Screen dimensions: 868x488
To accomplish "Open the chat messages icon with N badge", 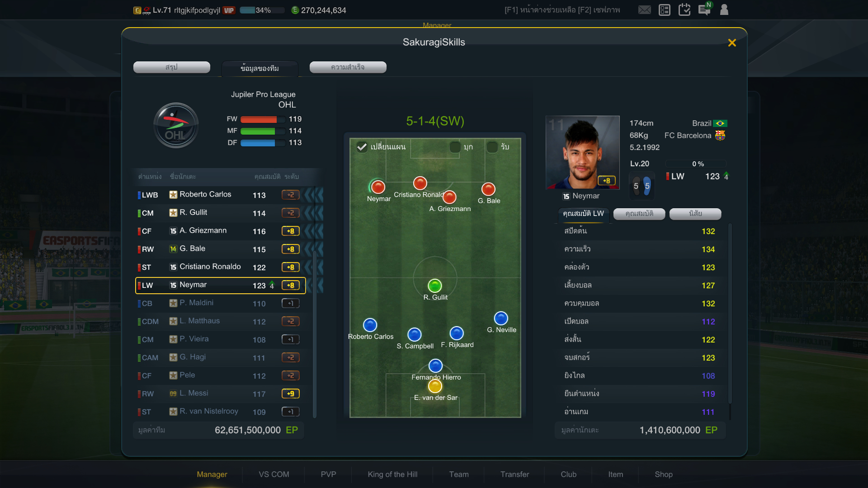I will [x=705, y=9].
